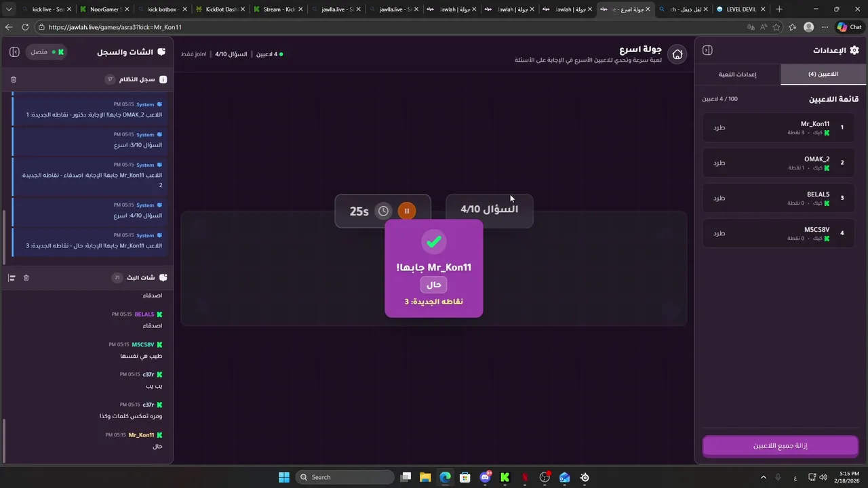This screenshot has height=488, width=868.
Task: Kick player OMAK_2 with طرد
Action: (719, 163)
